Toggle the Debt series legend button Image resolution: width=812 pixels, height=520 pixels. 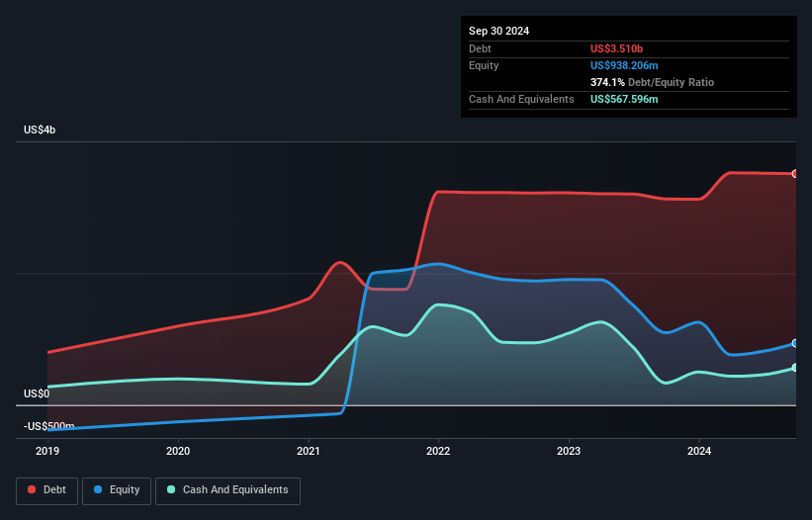(47, 490)
